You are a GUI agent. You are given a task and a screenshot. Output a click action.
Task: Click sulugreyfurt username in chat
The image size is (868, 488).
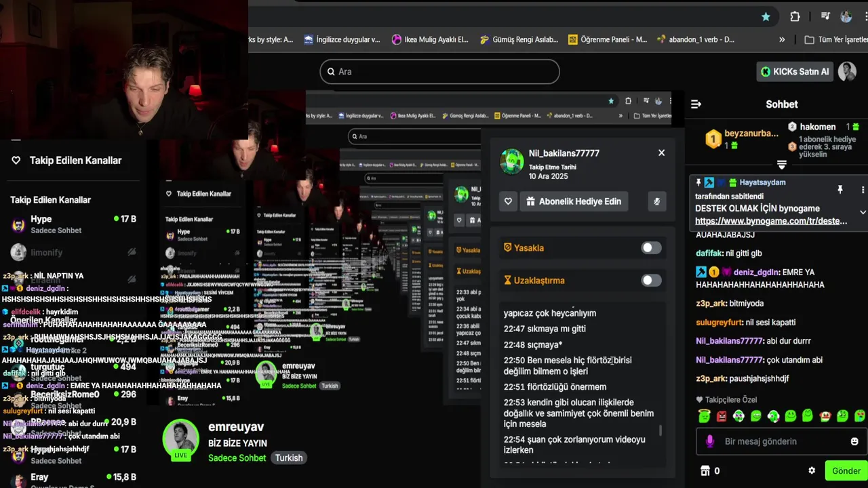(x=718, y=323)
